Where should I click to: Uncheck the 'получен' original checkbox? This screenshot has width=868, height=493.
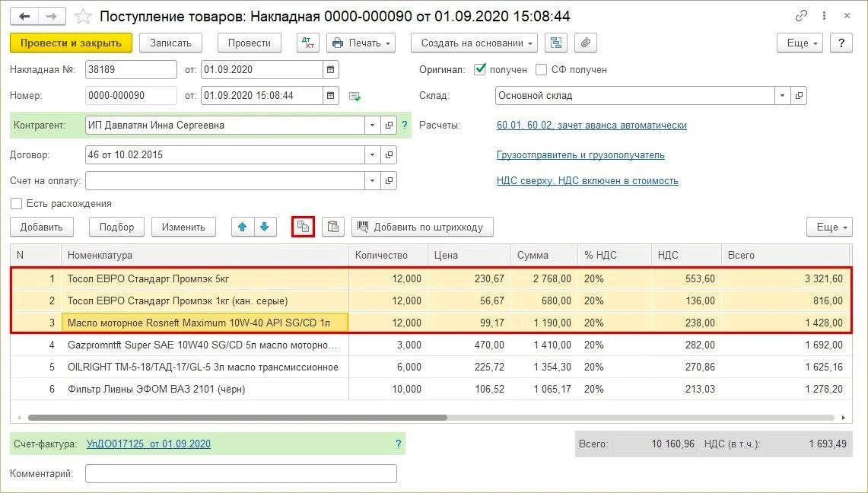pos(480,70)
